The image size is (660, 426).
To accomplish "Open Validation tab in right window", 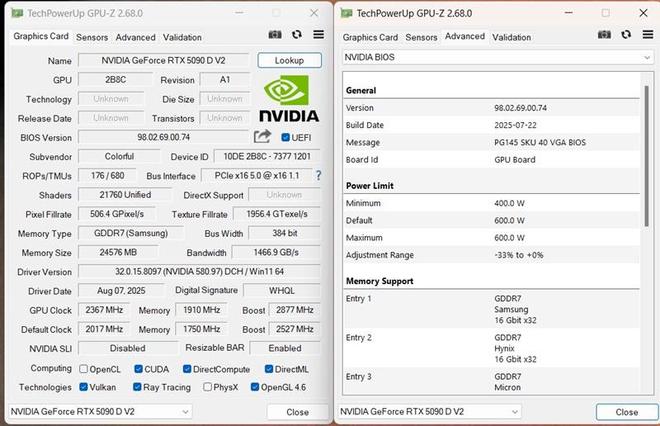I will click(x=512, y=37).
